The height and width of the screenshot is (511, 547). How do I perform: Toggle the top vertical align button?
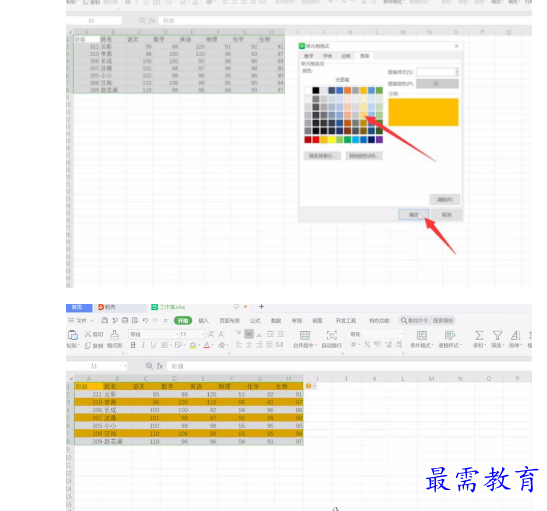239,334
